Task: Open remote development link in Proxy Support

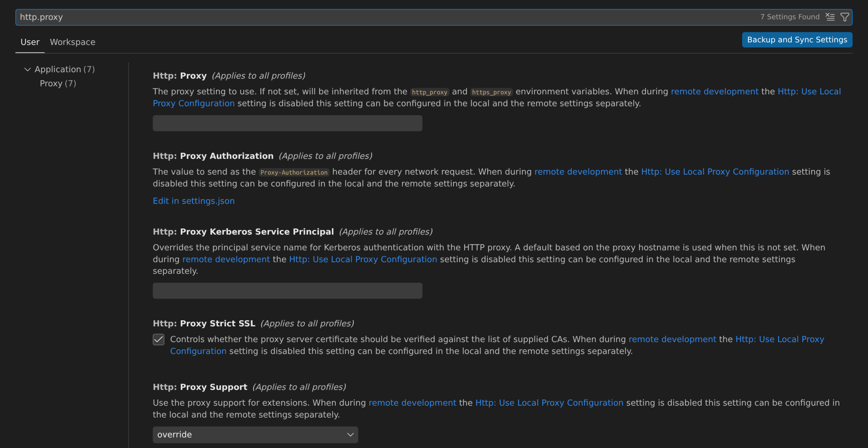Action: tap(412, 403)
